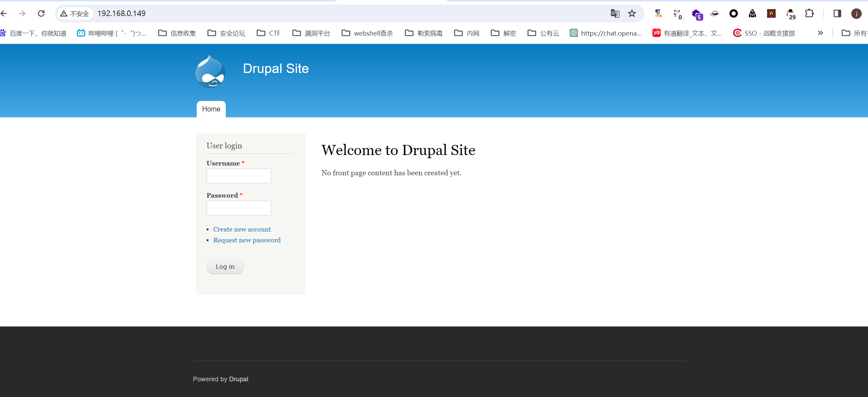Open the webshell查杀 bookmark folder

[367, 33]
